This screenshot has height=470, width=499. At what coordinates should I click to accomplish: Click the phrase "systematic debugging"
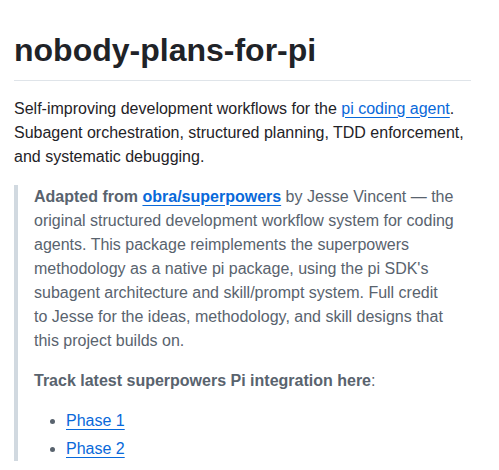[x=123, y=157]
